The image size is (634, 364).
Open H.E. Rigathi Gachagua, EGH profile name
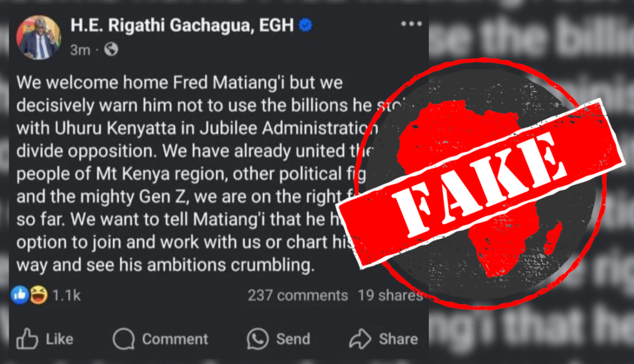(182, 25)
